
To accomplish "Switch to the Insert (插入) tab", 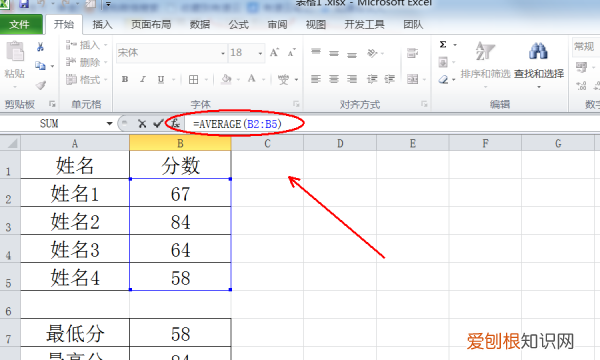I will [103, 24].
